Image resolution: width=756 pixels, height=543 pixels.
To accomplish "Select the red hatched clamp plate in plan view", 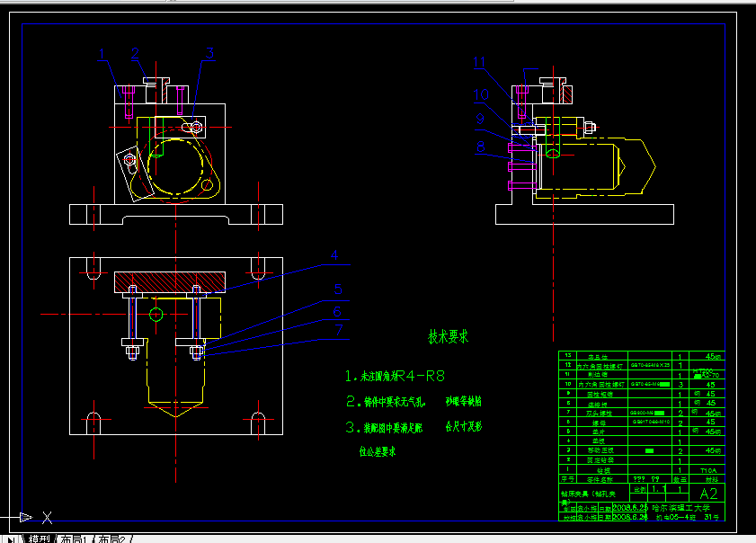I will 170,282.
